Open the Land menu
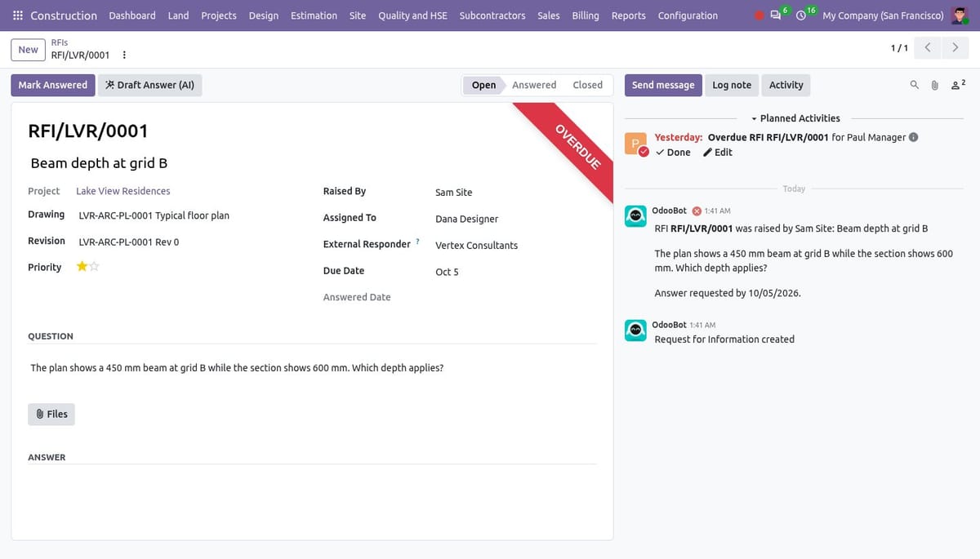The height and width of the screenshot is (559, 980). click(x=178, y=16)
